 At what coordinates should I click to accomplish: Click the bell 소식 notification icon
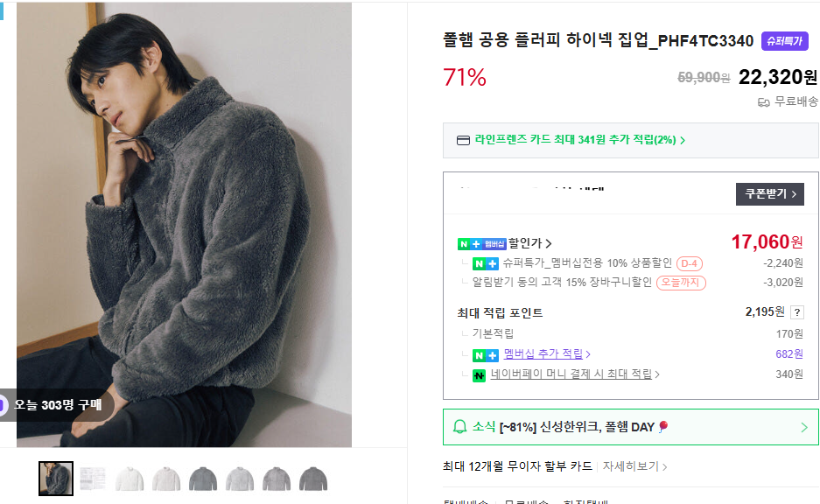pyautogui.click(x=460, y=427)
